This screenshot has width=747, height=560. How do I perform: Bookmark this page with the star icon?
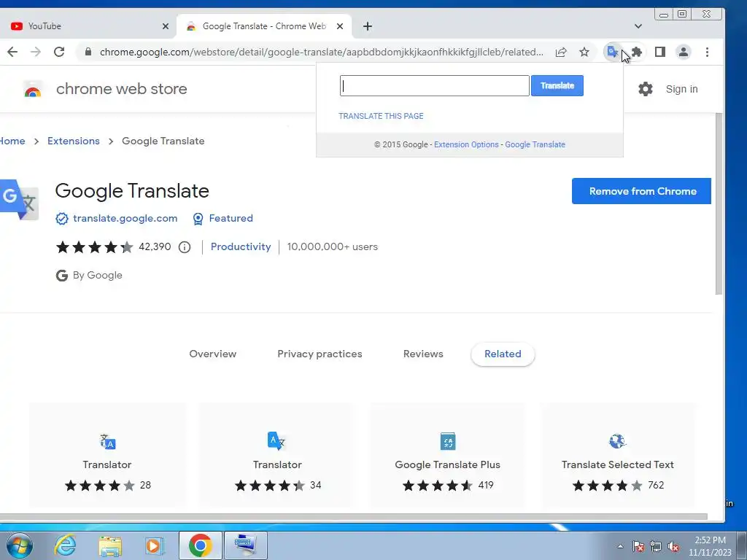[584, 52]
